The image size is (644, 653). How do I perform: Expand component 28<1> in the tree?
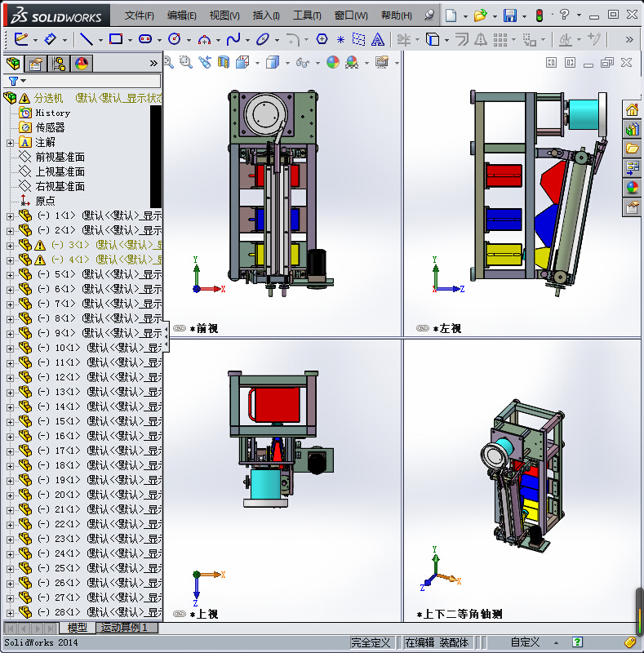11,613
